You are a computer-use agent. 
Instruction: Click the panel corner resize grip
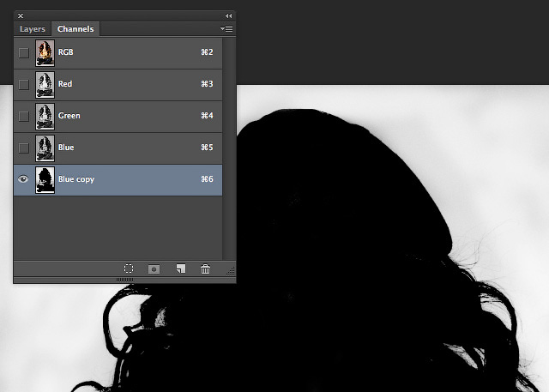231,270
